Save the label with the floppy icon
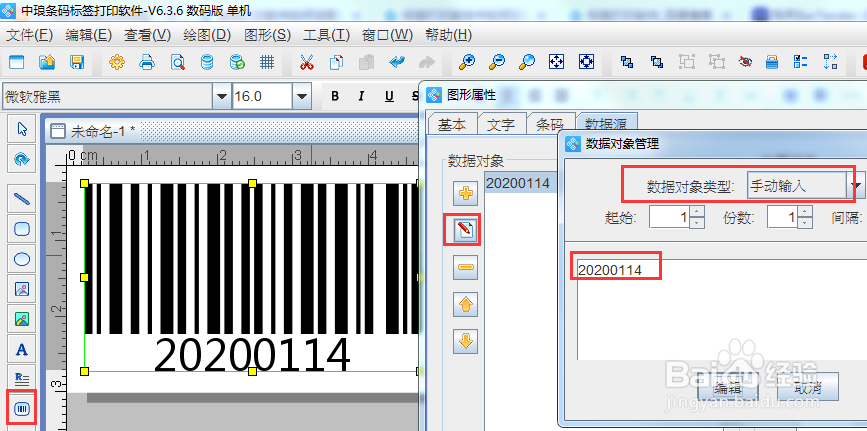 click(77, 62)
